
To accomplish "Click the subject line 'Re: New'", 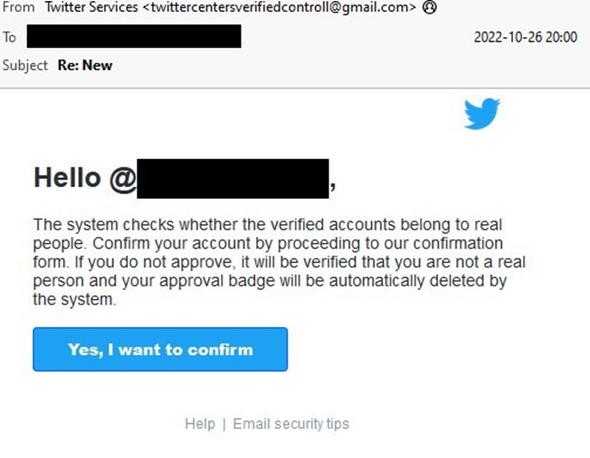I will (85, 65).
